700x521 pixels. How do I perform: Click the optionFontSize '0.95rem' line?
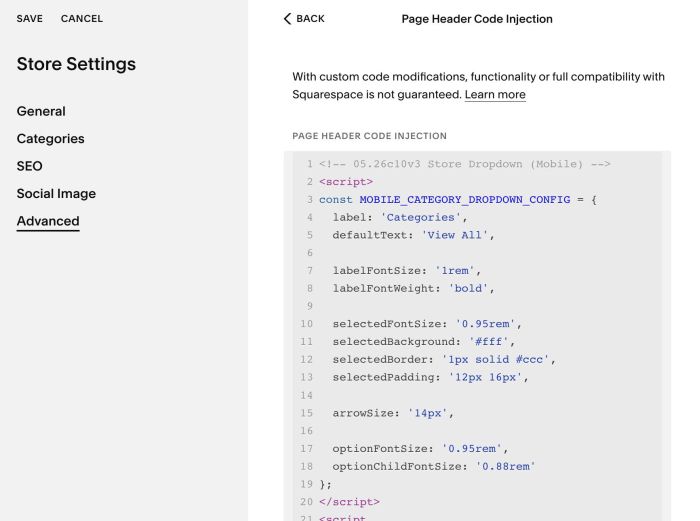(x=420, y=449)
